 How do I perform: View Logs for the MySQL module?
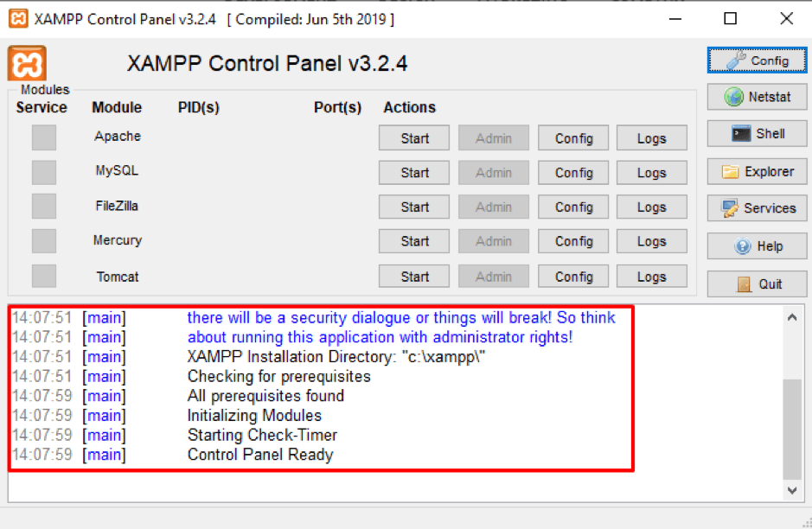[x=651, y=172]
